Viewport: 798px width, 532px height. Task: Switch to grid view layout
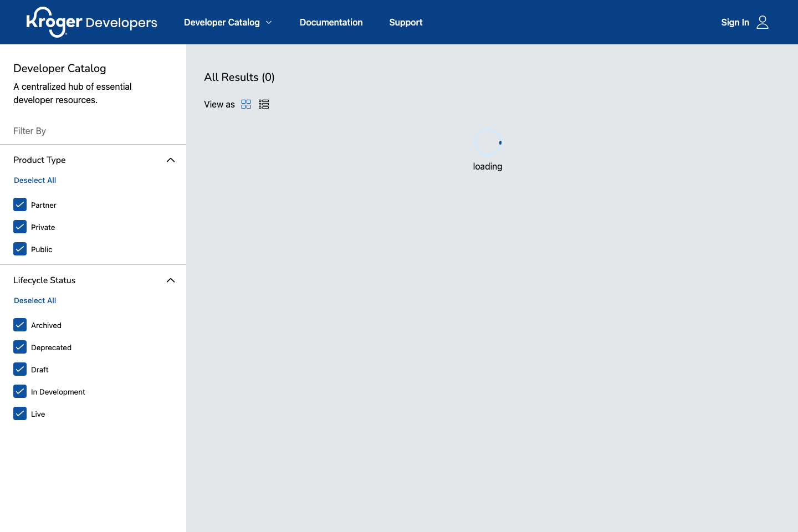tap(246, 104)
